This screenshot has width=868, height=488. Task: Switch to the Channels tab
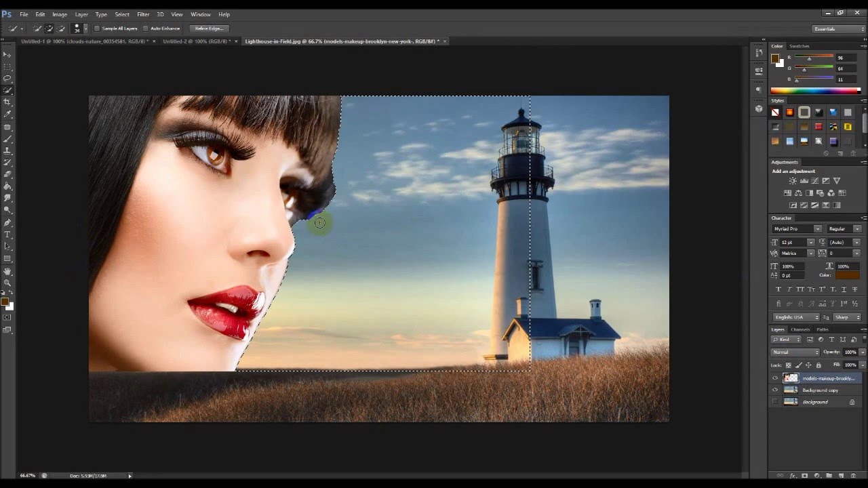pos(800,329)
